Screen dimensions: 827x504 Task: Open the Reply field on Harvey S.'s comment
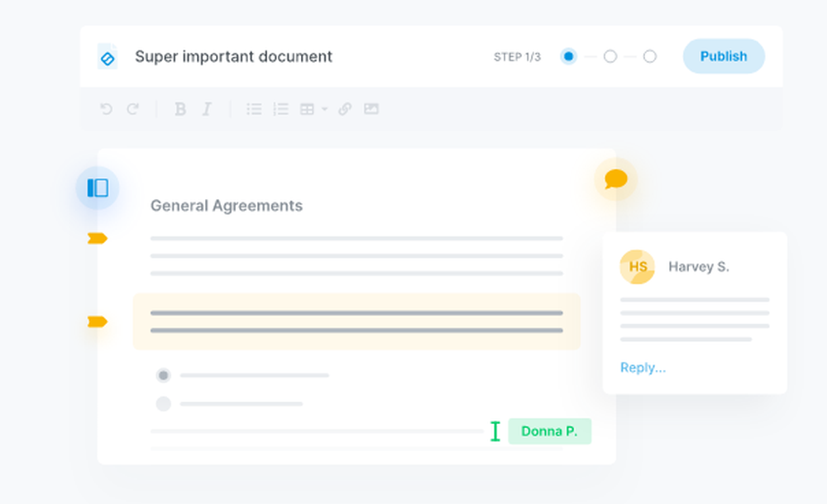[643, 367]
